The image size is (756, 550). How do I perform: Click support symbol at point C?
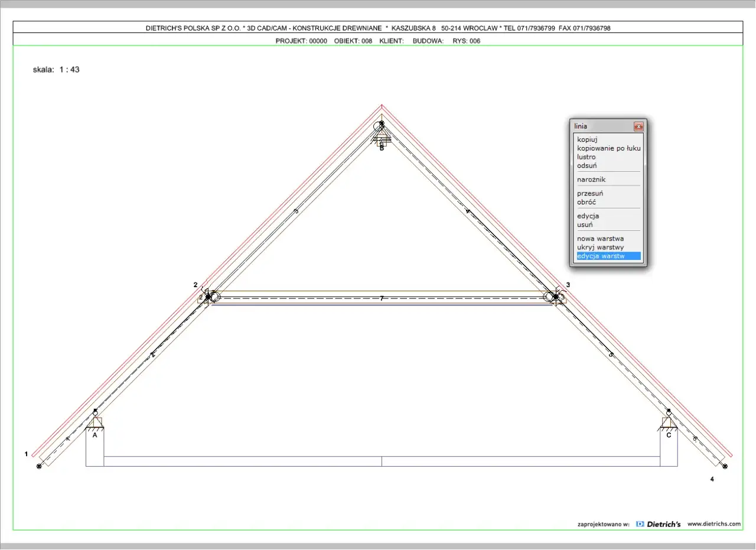[x=669, y=422]
